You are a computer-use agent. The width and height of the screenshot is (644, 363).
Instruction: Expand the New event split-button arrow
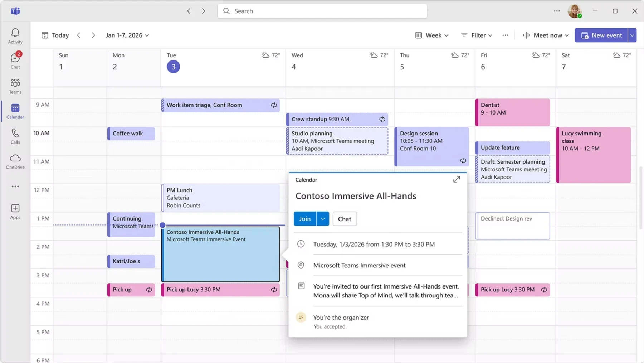tap(632, 35)
